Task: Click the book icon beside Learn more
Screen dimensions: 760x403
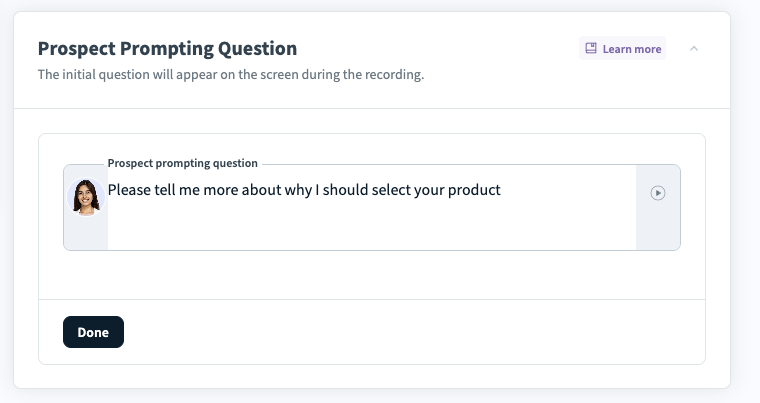Action: (x=591, y=49)
